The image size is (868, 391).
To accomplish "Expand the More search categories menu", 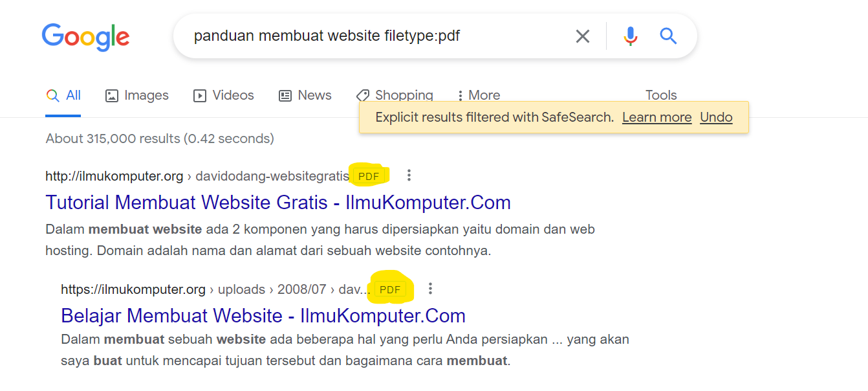I will (x=479, y=95).
